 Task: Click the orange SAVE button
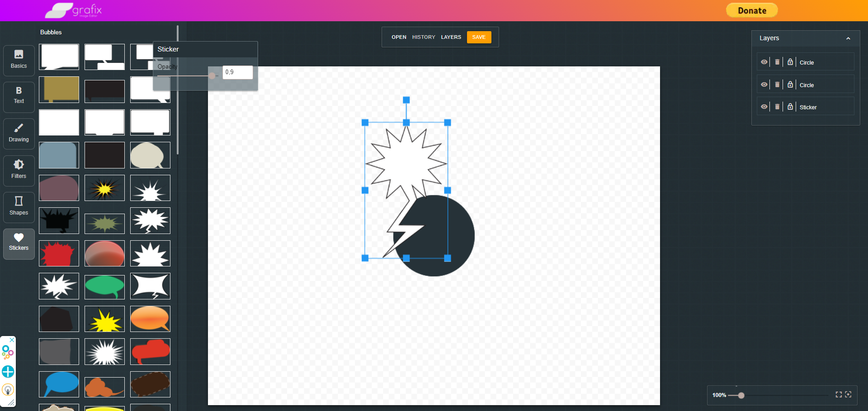tap(479, 37)
